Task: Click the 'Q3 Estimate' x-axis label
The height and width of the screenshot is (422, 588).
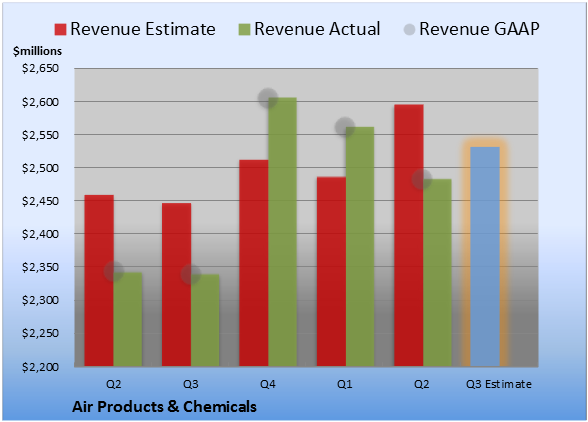Action: [x=499, y=384]
